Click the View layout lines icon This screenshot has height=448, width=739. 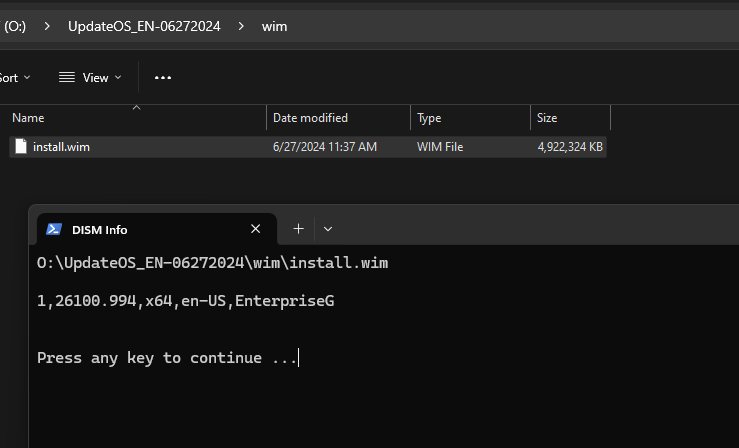(x=67, y=77)
